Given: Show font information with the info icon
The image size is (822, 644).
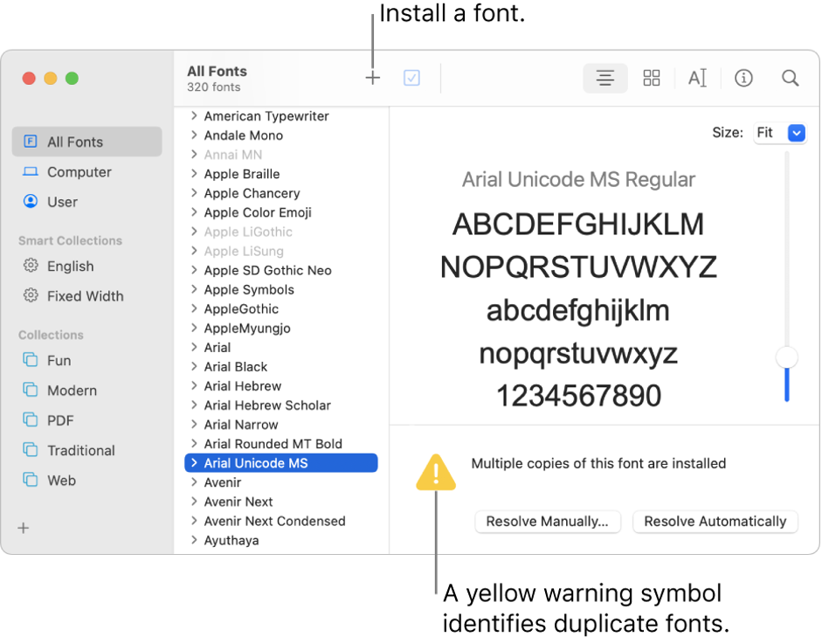Looking at the screenshot, I should 743,79.
